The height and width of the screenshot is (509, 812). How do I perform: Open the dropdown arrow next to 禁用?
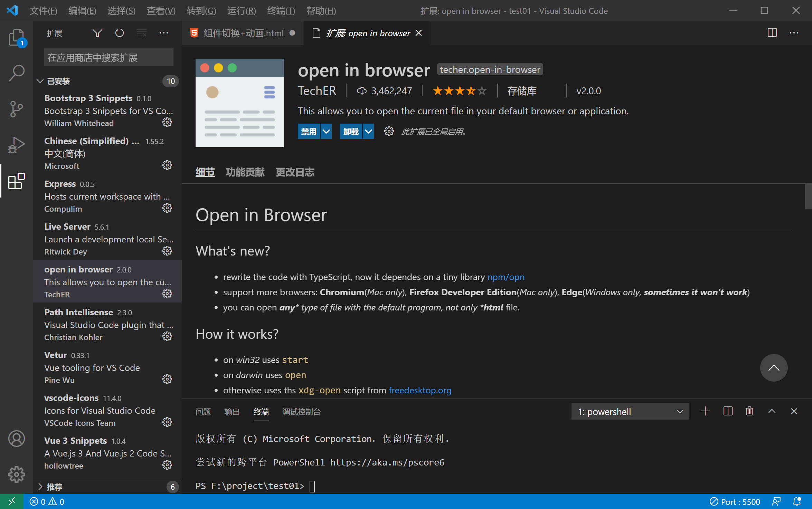click(327, 131)
